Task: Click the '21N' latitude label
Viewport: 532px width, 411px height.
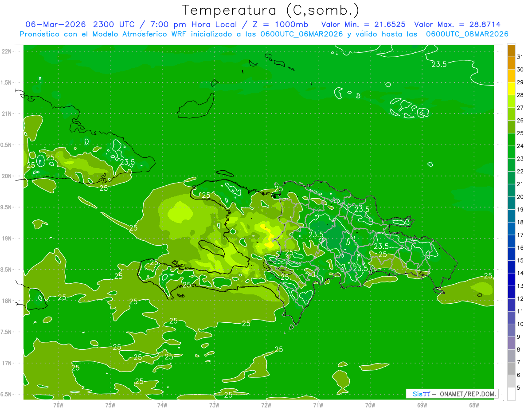Action: pos(7,114)
